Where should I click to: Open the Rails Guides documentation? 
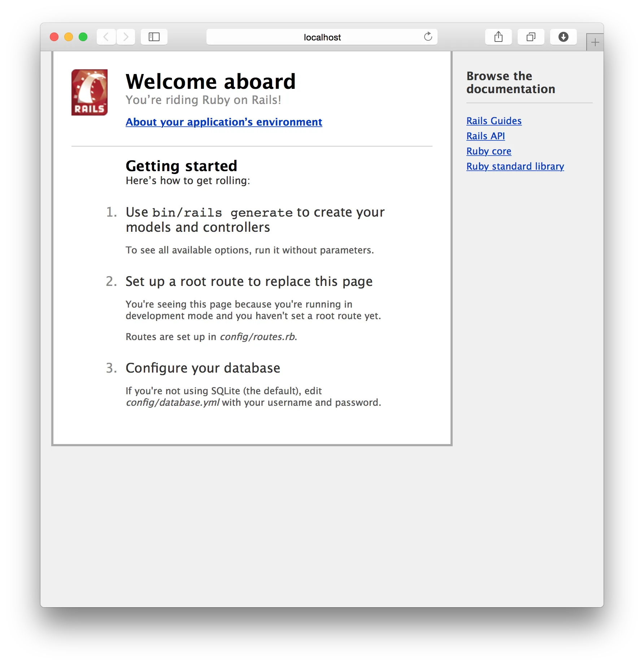pos(494,121)
